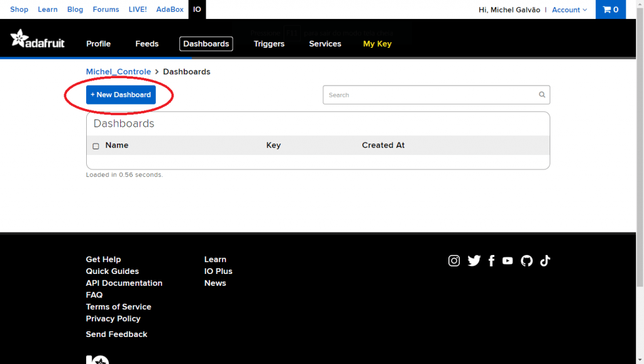This screenshot has width=644, height=364.
Task: Select the Dashboards nav item
Action: click(206, 43)
